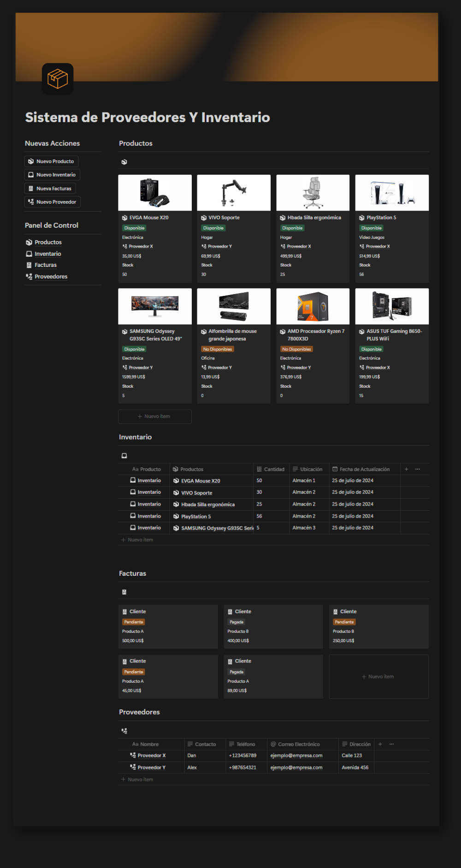Open the Hbada Silla ergonómica product image
This screenshot has height=868, width=461.
pos(313,193)
